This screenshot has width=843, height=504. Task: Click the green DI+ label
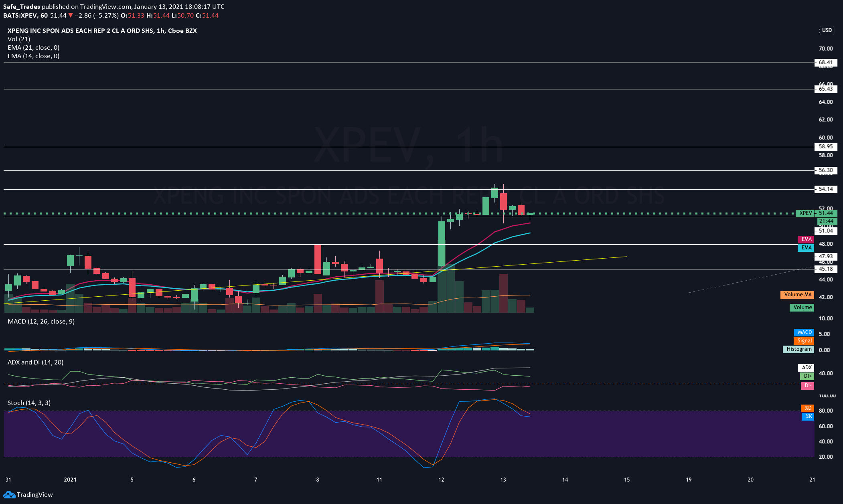tap(807, 376)
